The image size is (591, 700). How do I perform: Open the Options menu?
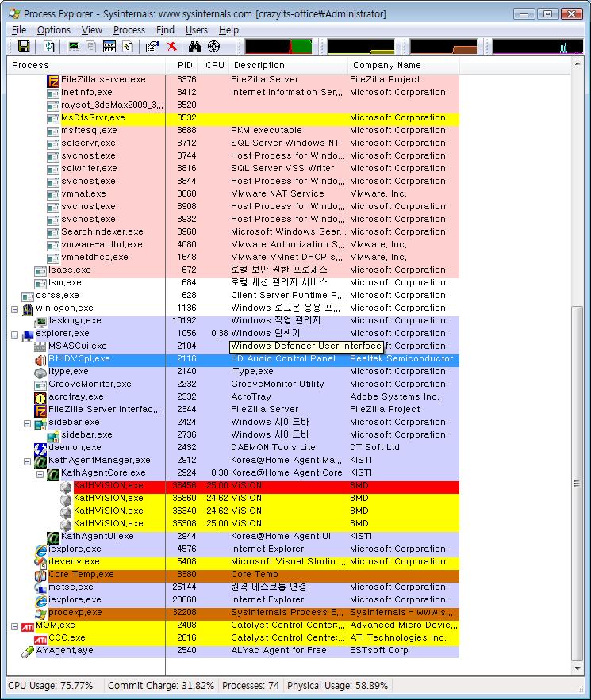tap(54, 30)
